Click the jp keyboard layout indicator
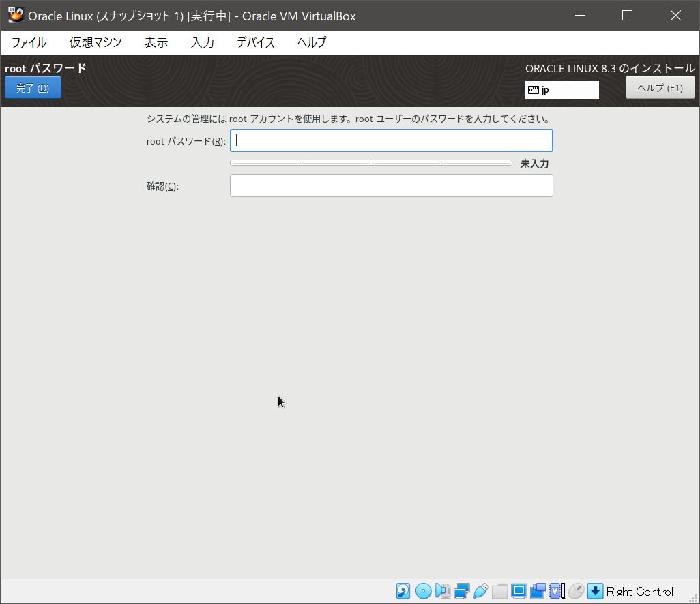This screenshot has width=700, height=604. pyautogui.click(x=562, y=90)
